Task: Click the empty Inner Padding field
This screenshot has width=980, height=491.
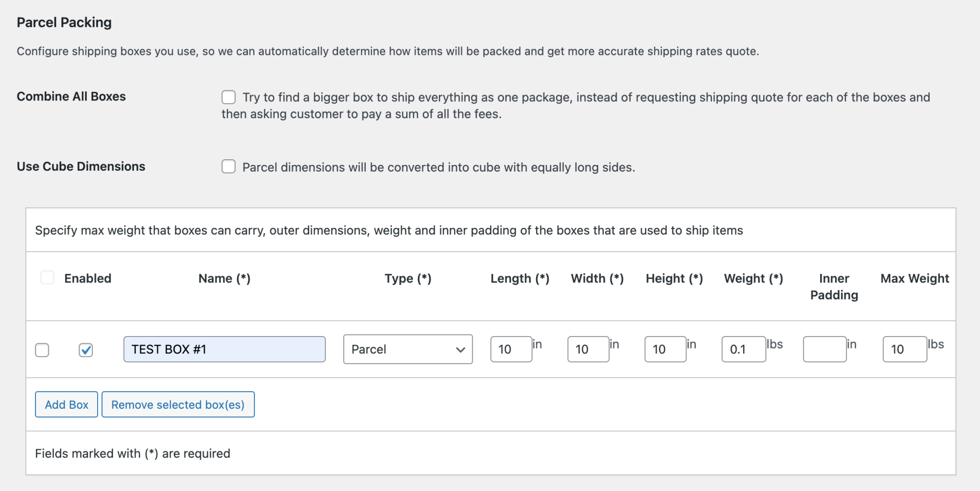Action: 824,349
